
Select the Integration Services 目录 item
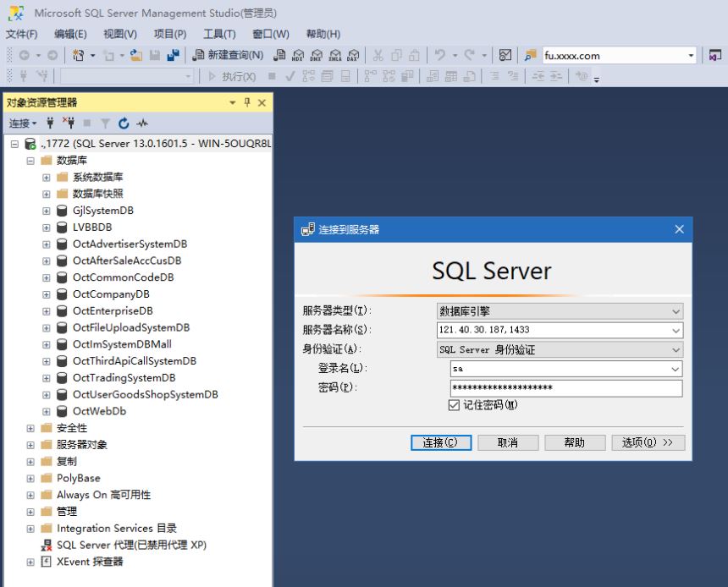pyautogui.click(x=117, y=528)
